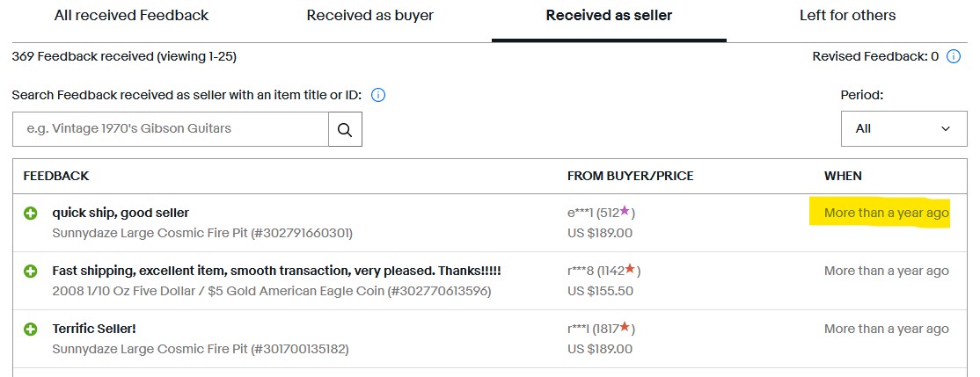Open the Period dropdown set to All
Image resolution: width=980 pixels, height=377 pixels.
[903, 128]
